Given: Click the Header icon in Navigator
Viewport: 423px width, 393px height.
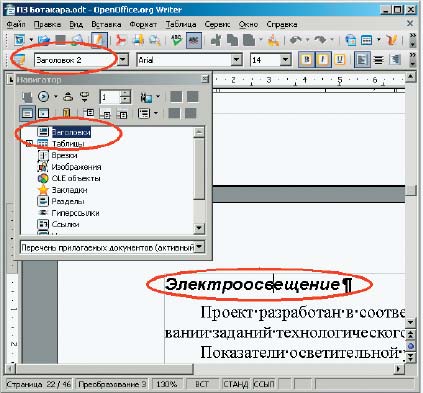Looking at the screenshot, I should tap(89, 113).
